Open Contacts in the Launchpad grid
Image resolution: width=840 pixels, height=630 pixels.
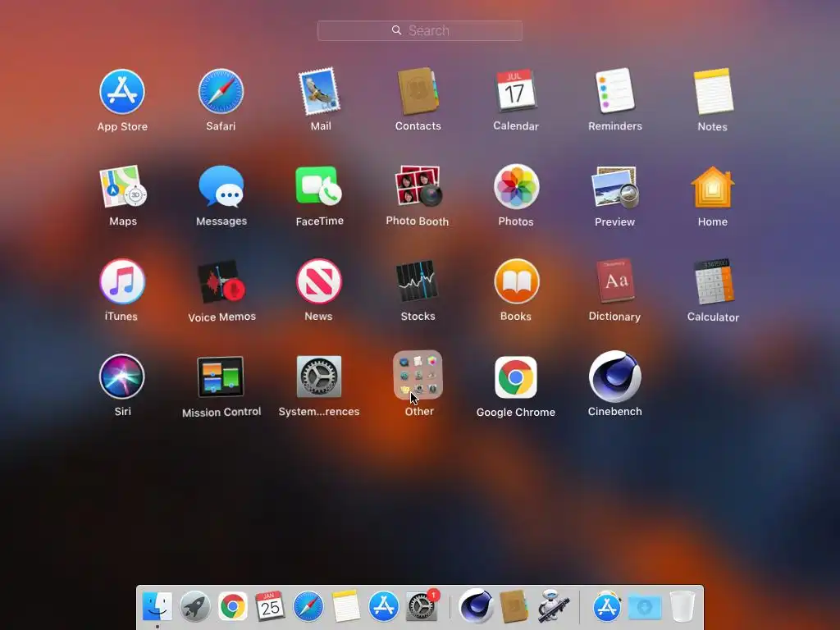point(418,91)
